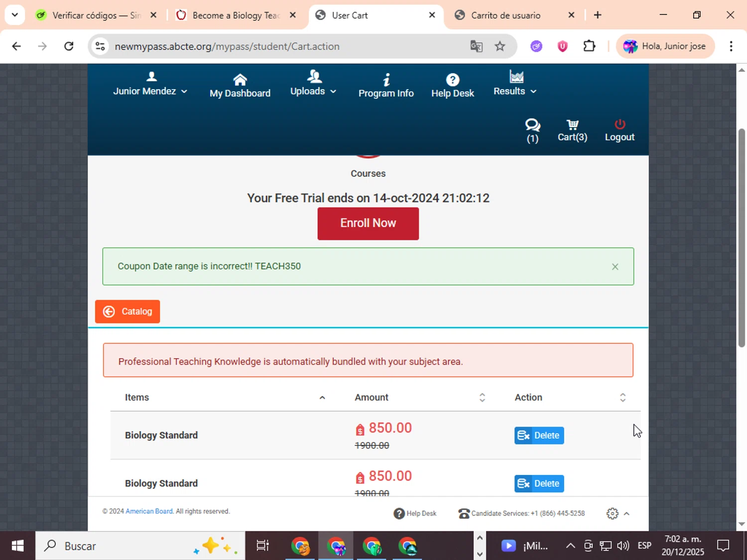The width and height of the screenshot is (747, 560).
Task: Open Windows Start menu
Action: coord(17,546)
